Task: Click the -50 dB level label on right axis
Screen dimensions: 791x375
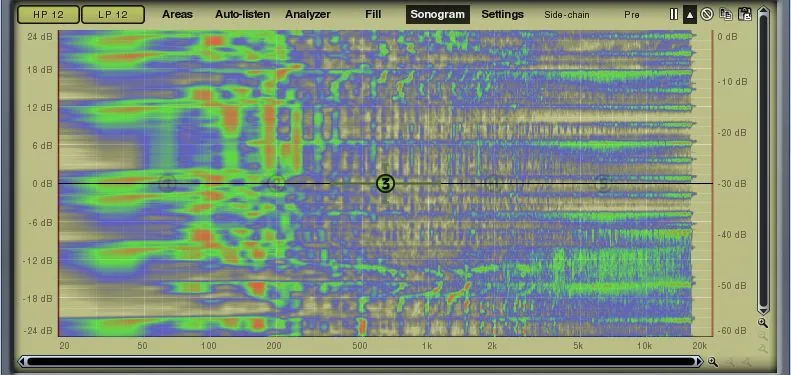Action: [732, 286]
